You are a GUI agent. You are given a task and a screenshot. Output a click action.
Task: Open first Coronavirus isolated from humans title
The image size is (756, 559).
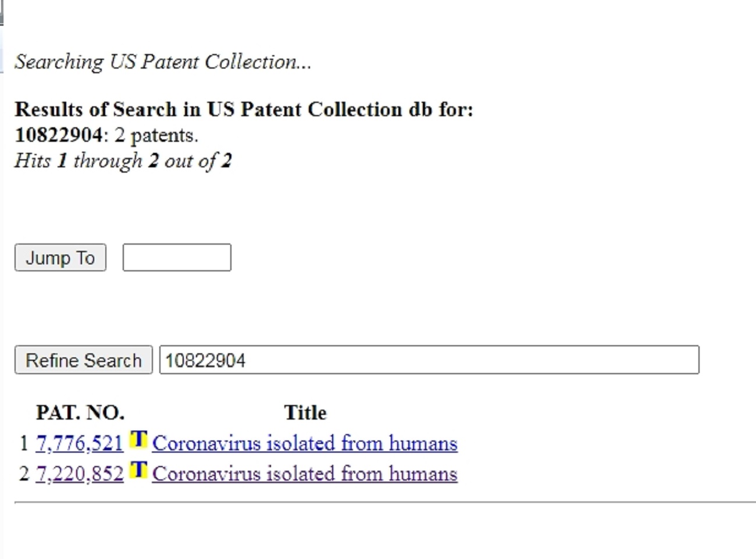pos(305,444)
